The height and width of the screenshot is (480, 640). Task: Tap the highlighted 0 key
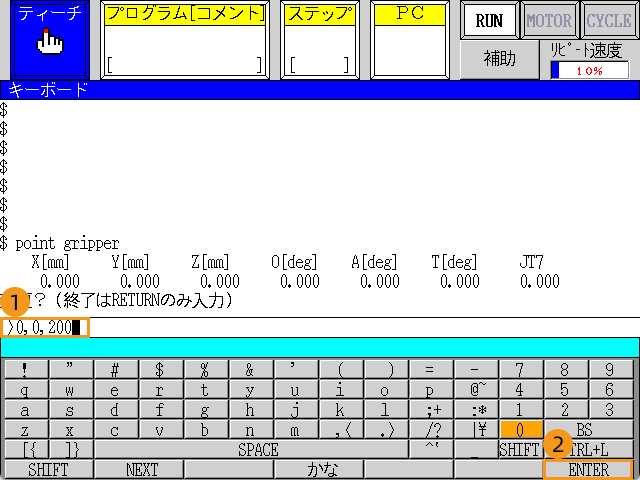pos(521,430)
